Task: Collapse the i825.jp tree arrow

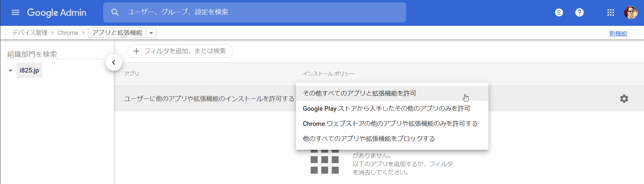Action: pos(10,71)
